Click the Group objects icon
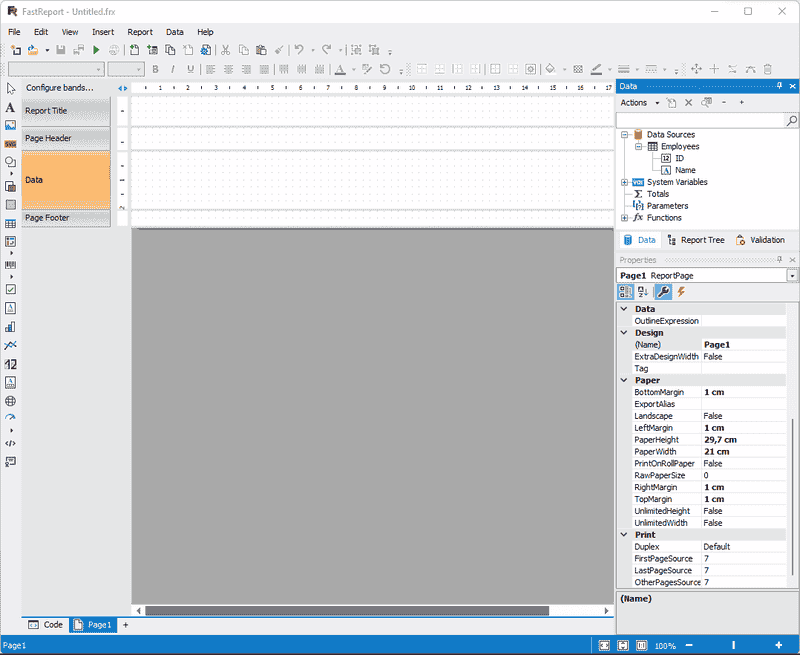Screen dimensions: 800x655 tap(357, 50)
